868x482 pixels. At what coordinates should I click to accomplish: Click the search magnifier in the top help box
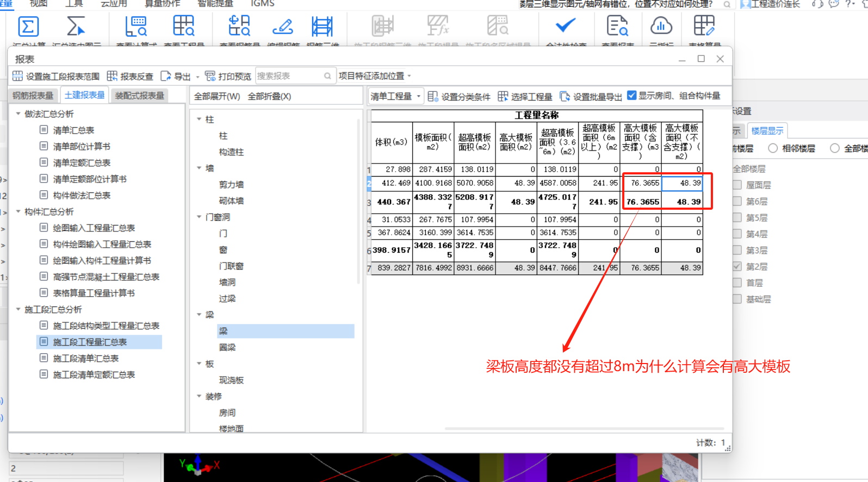click(x=727, y=4)
